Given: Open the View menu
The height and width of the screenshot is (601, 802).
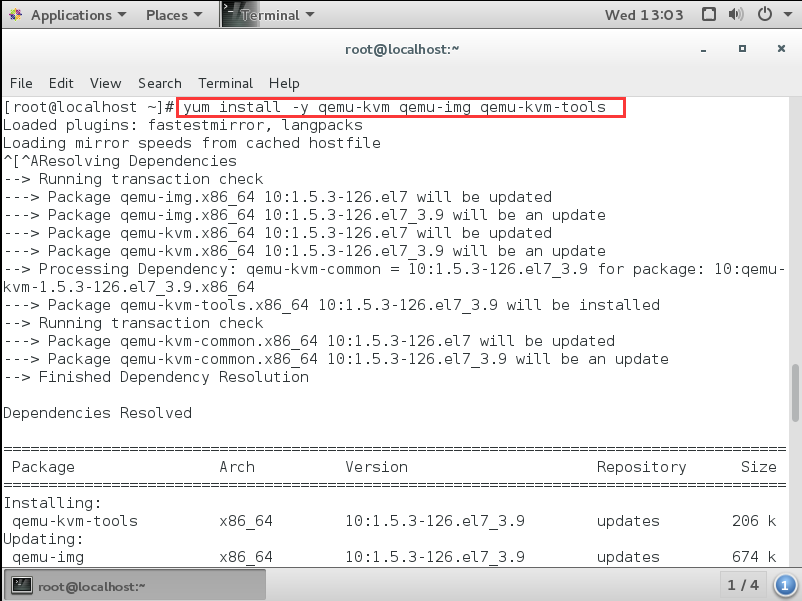Looking at the screenshot, I should [105, 83].
